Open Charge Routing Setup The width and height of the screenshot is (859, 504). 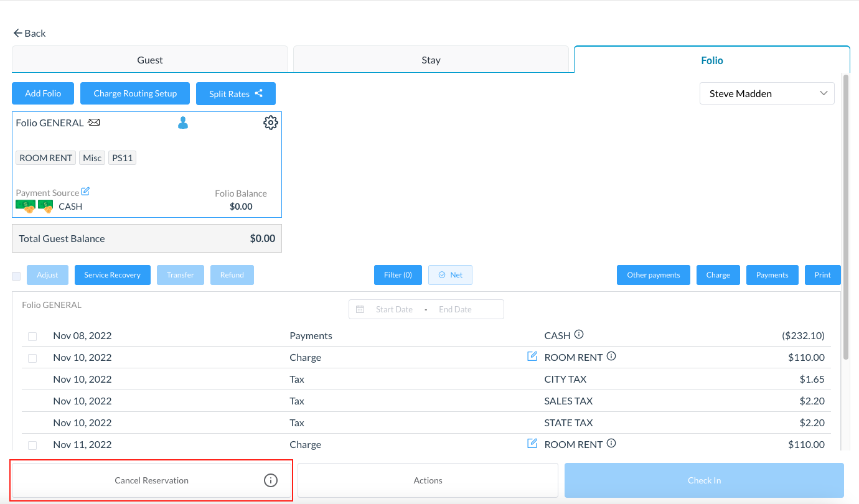[135, 93]
